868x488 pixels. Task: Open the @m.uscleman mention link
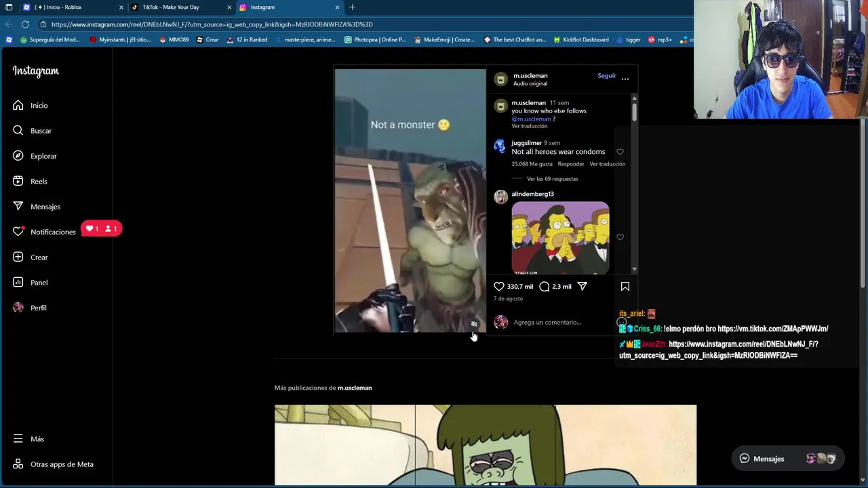pyautogui.click(x=531, y=119)
